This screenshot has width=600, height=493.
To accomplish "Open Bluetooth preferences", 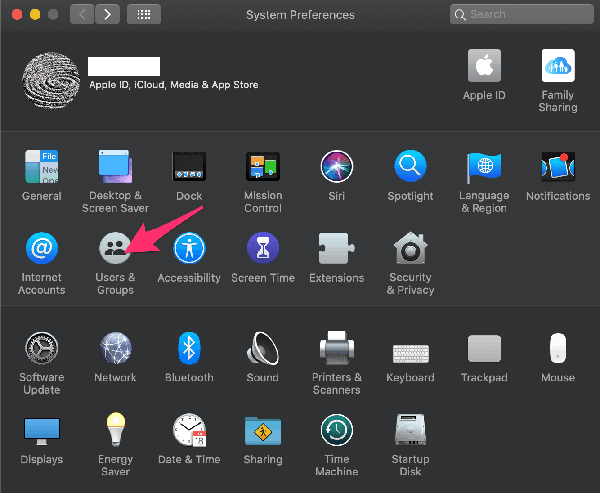I will tap(189, 348).
